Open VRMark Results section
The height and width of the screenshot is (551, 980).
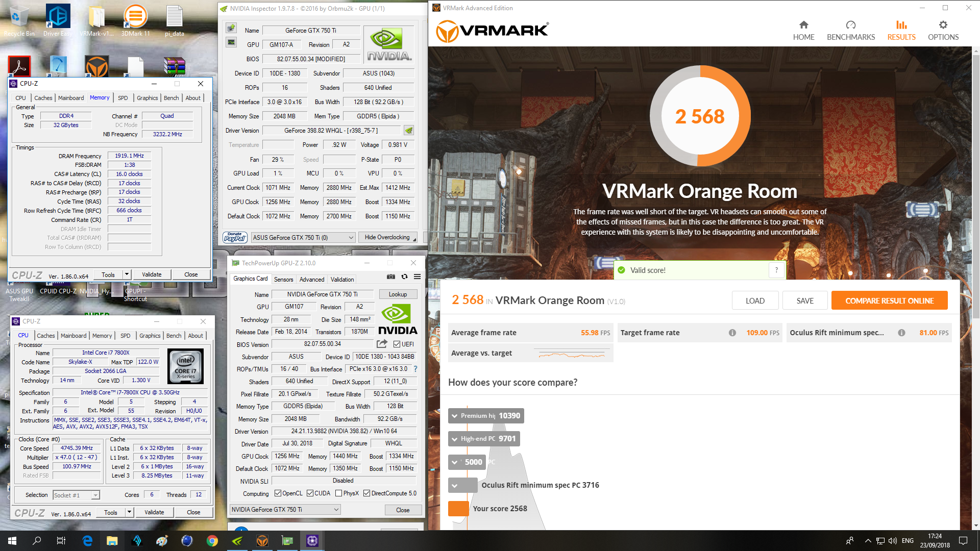pyautogui.click(x=901, y=30)
